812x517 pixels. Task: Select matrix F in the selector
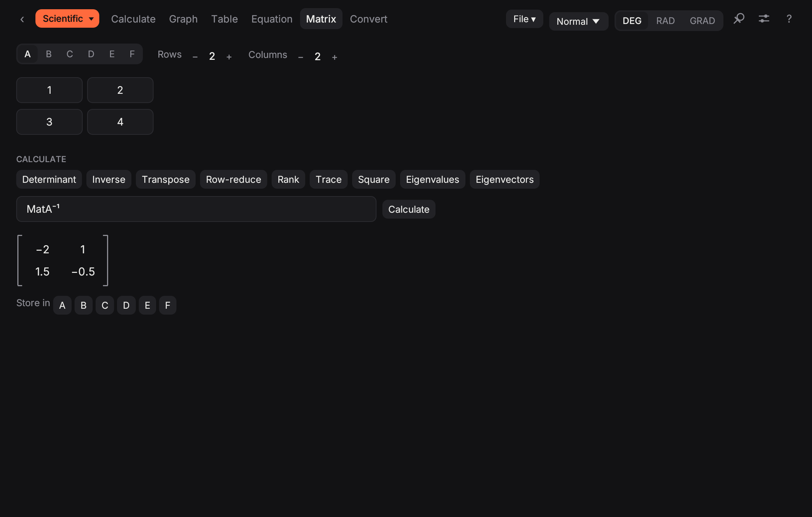point(132,54)
